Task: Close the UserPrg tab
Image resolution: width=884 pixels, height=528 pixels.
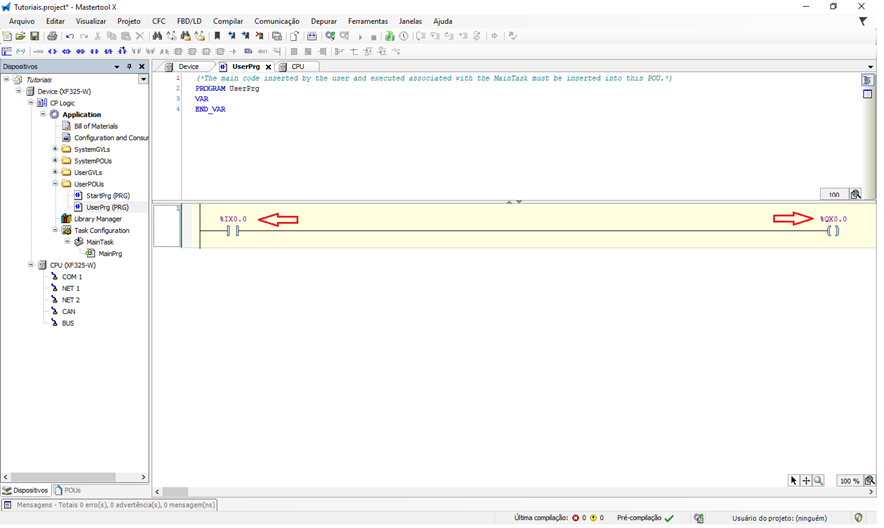Action: click(x=268, y=67)
